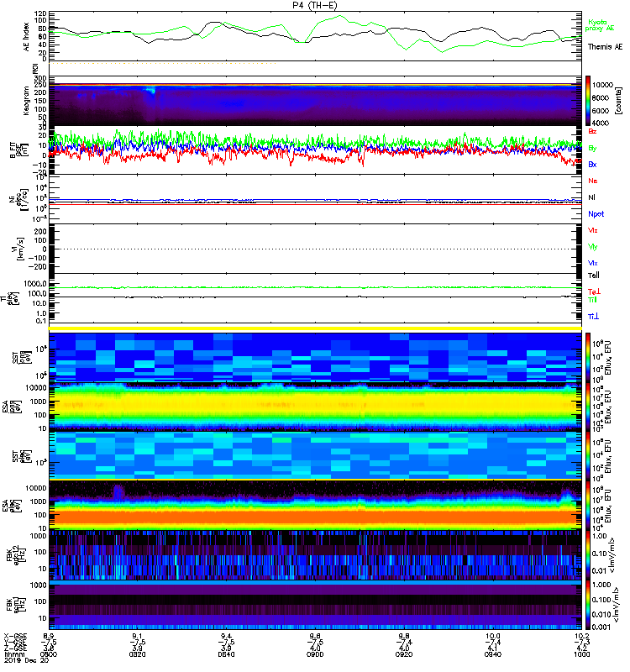This screenshot has height=672, width=630.
Task: Click the FBK scm1 bottom color bar
Action: click(x=588, y=605)
